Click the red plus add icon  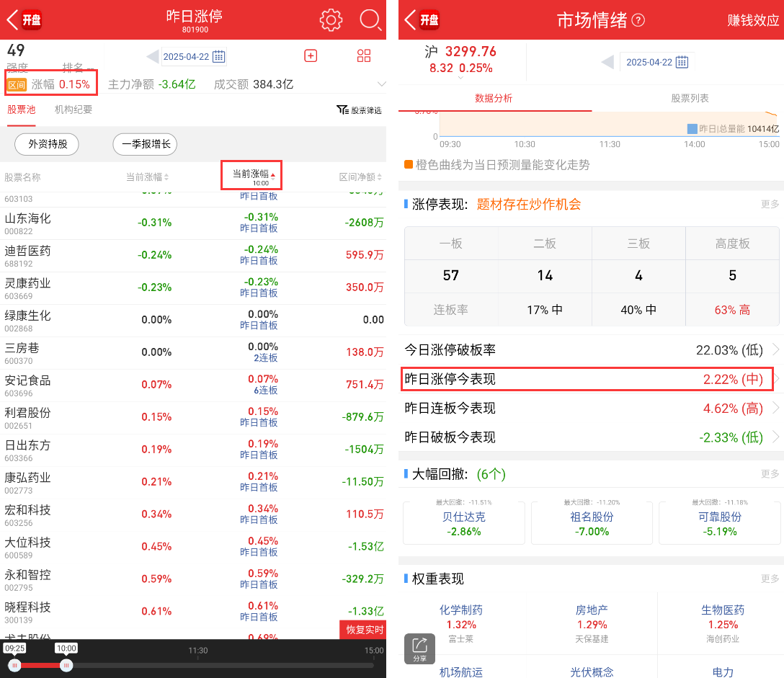pyautogui.click(x=311, y=56)
